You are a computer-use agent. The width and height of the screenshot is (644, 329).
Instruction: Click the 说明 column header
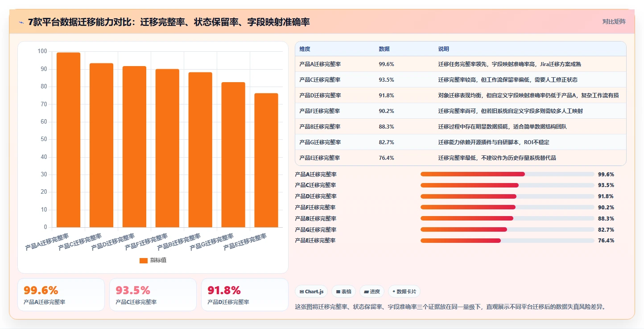(444, 49)
